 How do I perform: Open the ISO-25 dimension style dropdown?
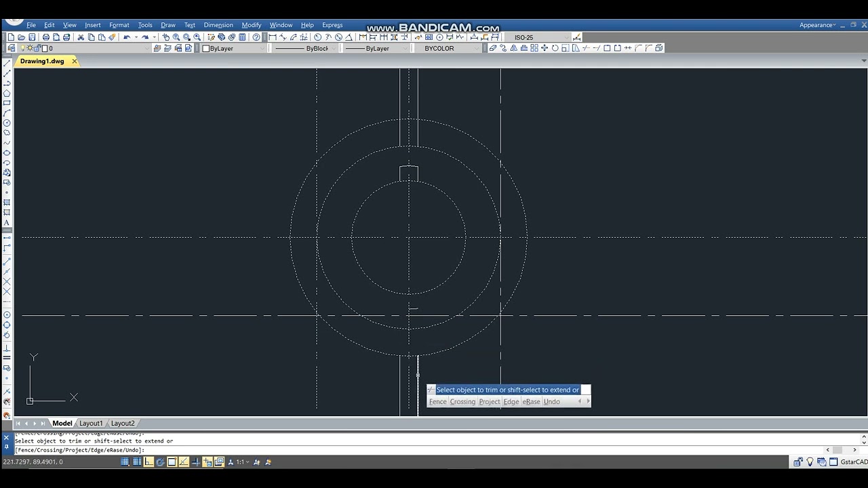538,37
